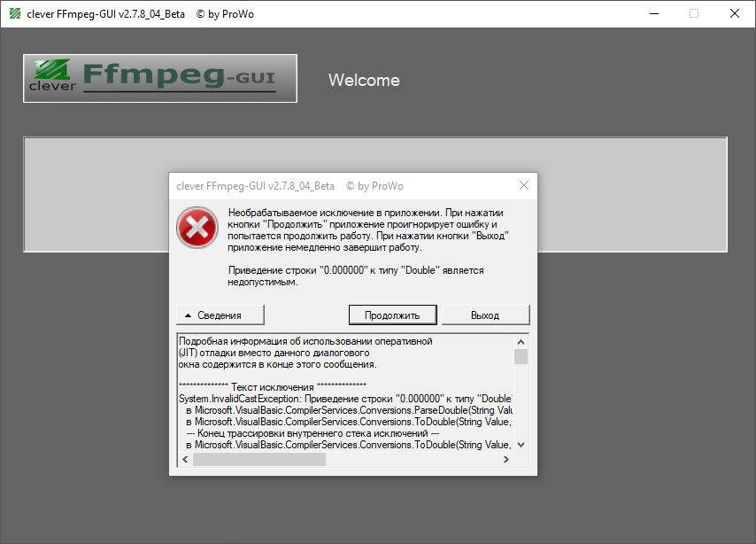
Task: Click the System.InvalidCastException line
Action: [345, 399]
